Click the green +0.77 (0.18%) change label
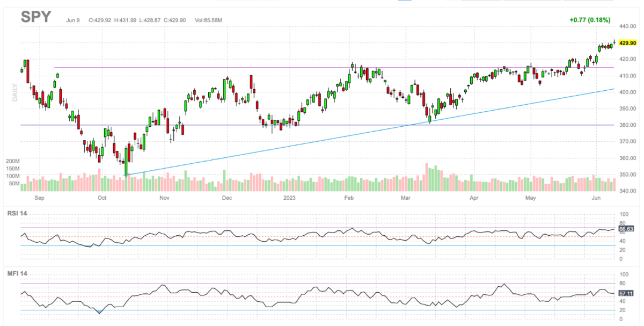This screenshot has width=644, height=326. coord(590,20)
